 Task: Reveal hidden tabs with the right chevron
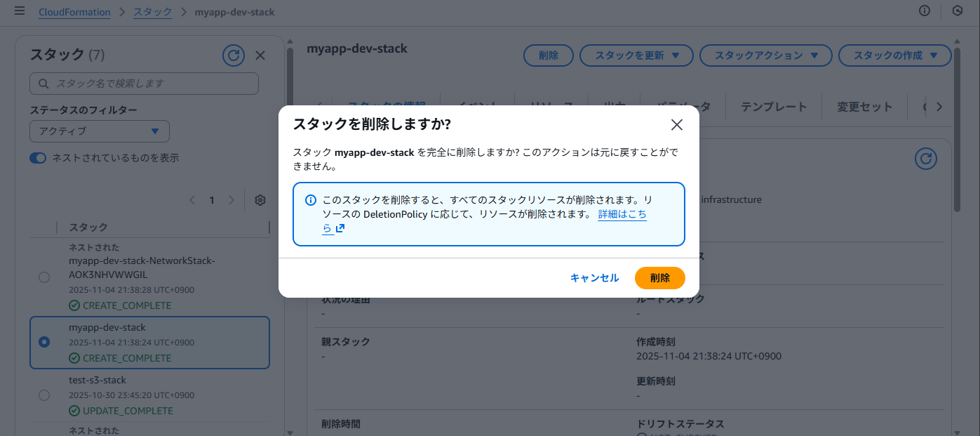click(x=940, y=107)
